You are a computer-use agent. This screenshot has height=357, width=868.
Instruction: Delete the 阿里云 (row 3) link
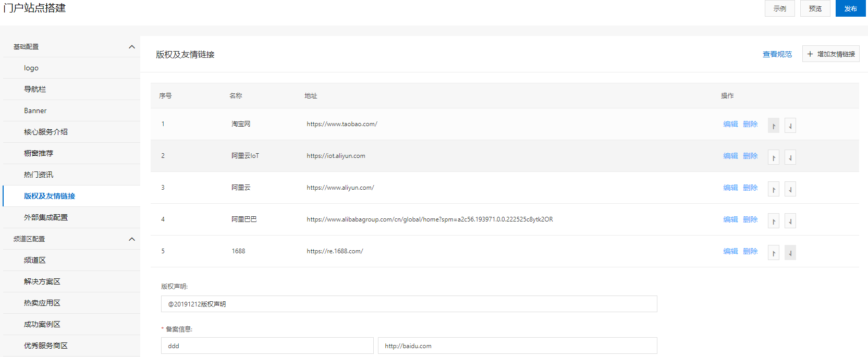click(x=750, y=188)
